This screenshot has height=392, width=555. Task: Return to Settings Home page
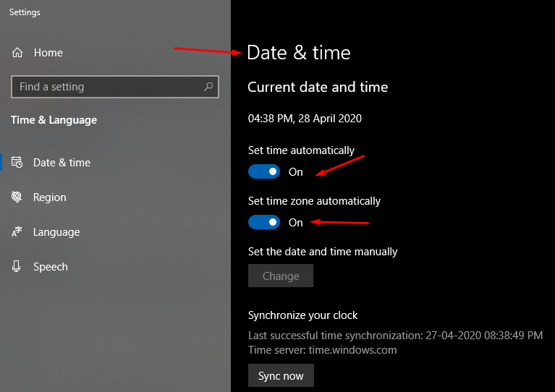point(48,53)
